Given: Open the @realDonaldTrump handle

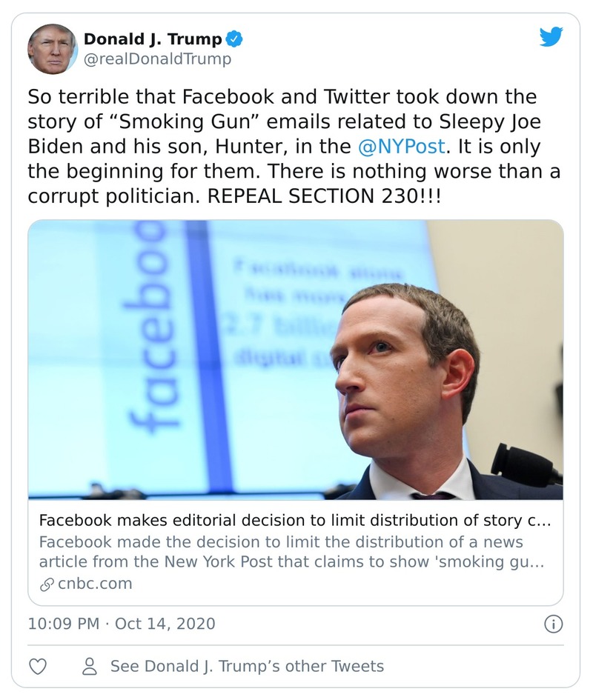Looking at the screenshot, I should pos(157,59).
